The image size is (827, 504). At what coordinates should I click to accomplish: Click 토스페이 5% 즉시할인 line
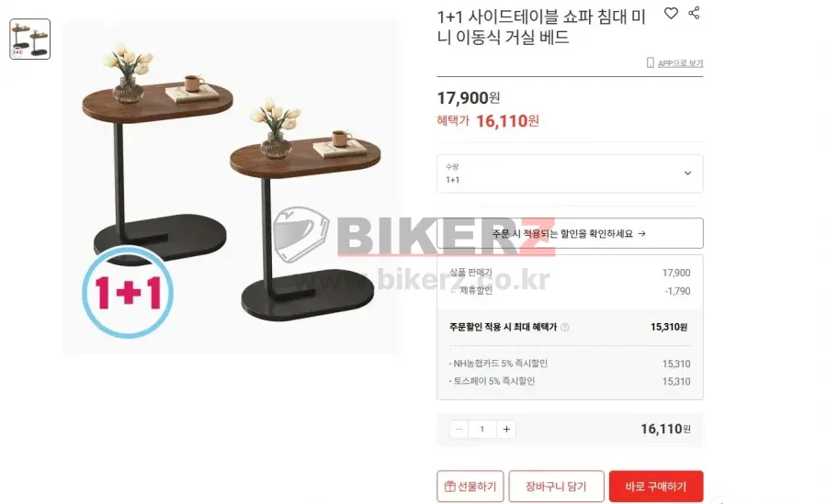(x=570, y=381)
